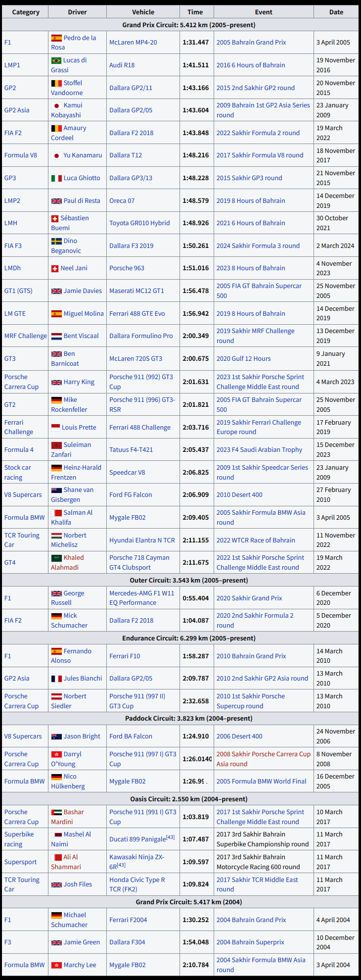Open the Pedro de la Rosa driver link
This screenshot has width=361, height=980.
[74, 43]
